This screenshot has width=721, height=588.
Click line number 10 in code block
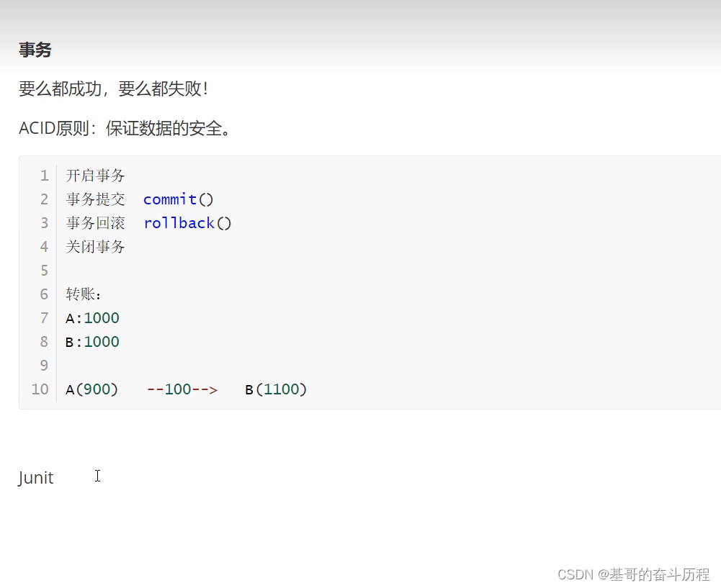click(x=39, y=389)
